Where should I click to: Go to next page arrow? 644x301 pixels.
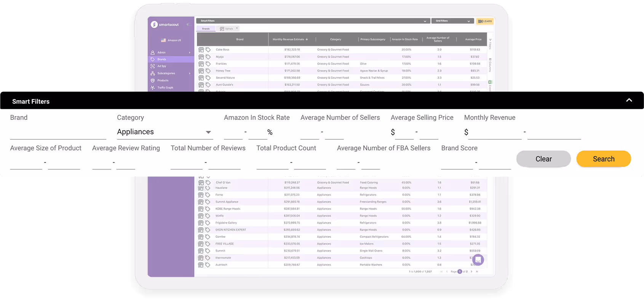[x=471, y=272]
